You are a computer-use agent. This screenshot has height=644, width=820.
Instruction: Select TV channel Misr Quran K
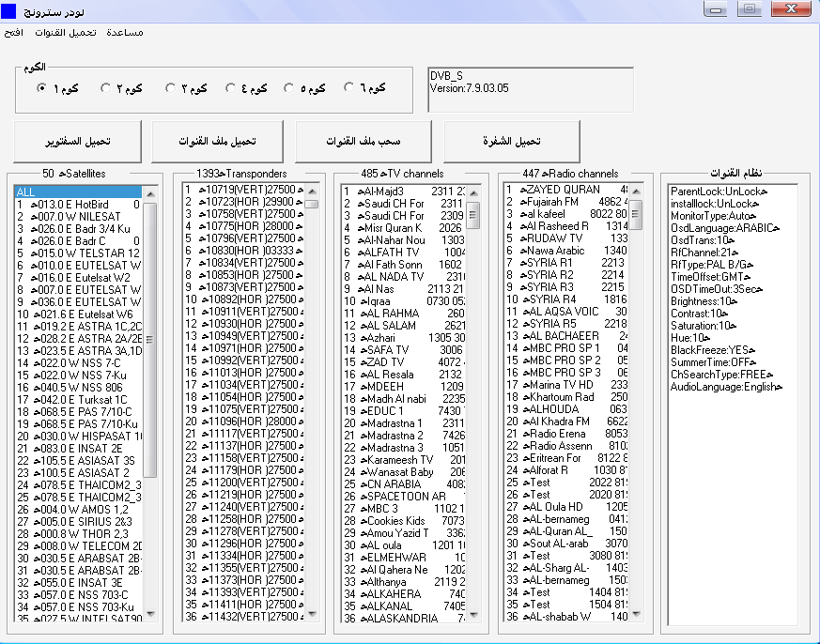pos(403,228)
